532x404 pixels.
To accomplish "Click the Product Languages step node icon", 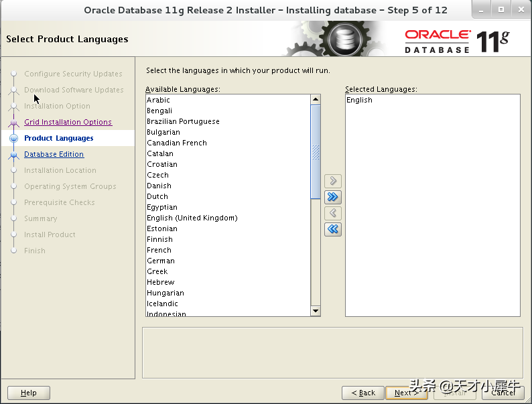I will 14,139.
